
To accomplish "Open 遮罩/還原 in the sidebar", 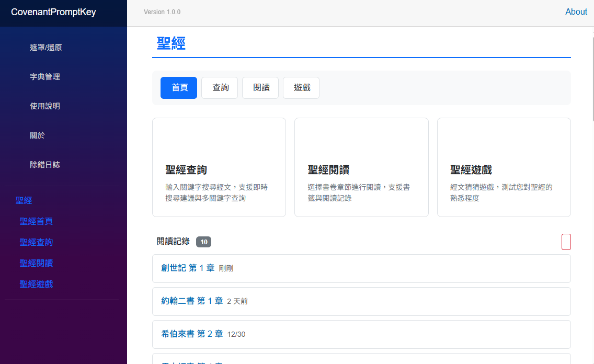I will (x=46, y=48).
